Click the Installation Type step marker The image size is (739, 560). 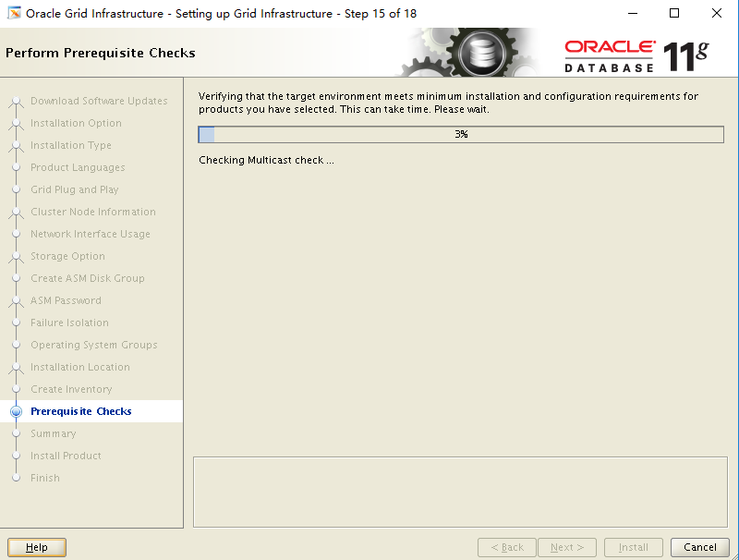tap(16, 145)
